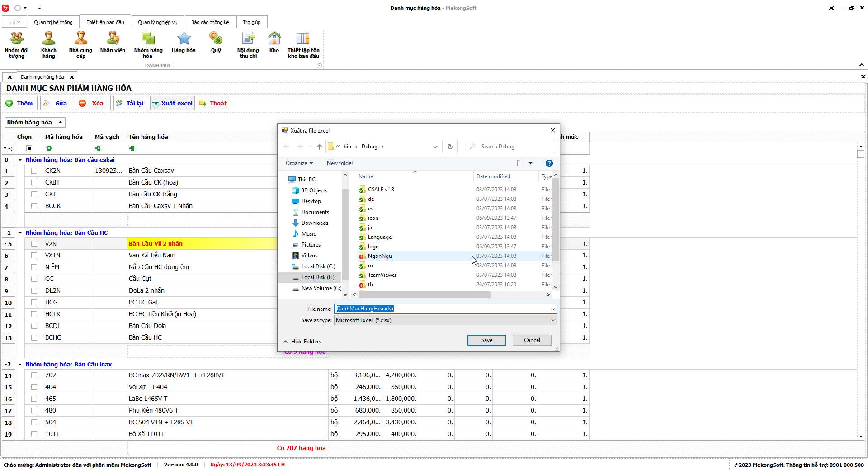Click the dialog's help question mark icon
This screenshot has height=470, width=868.
click(549, 163)
